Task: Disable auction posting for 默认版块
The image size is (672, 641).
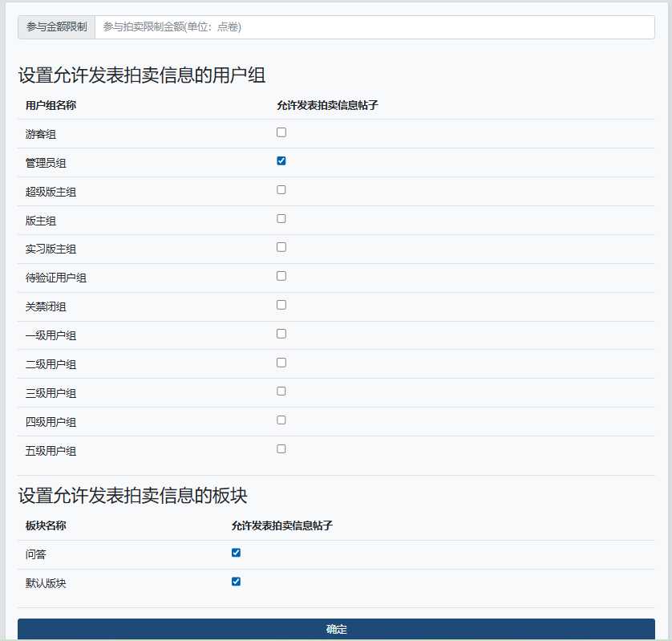Action: pyautogui.click(x=235, y=581)
